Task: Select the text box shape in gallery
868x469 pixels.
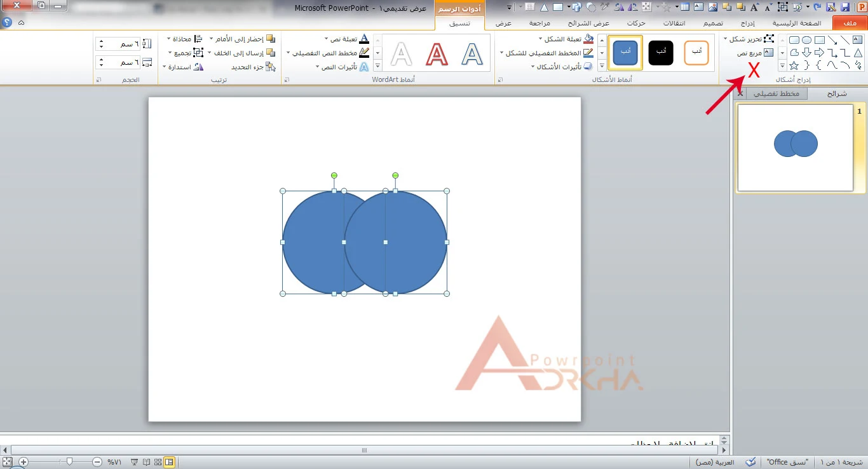Action: (857, 39)
